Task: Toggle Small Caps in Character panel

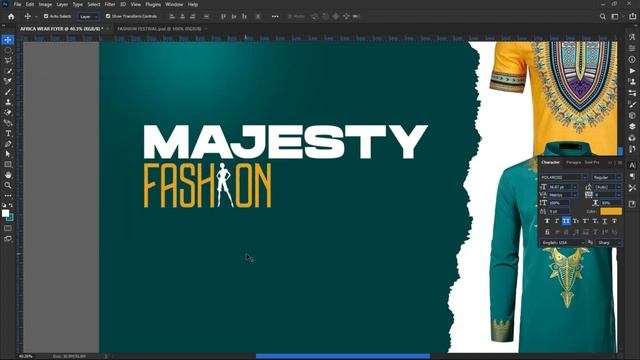Action: point(576,221)
